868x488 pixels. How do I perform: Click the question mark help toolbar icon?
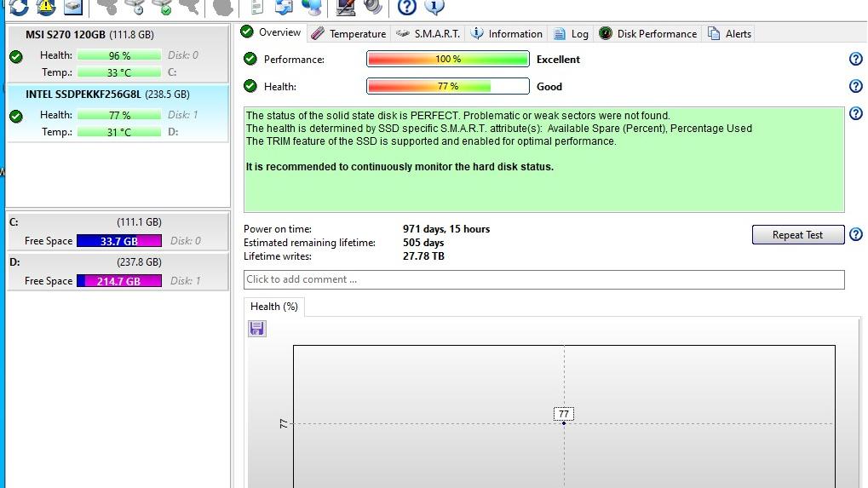tap(407, 7)
